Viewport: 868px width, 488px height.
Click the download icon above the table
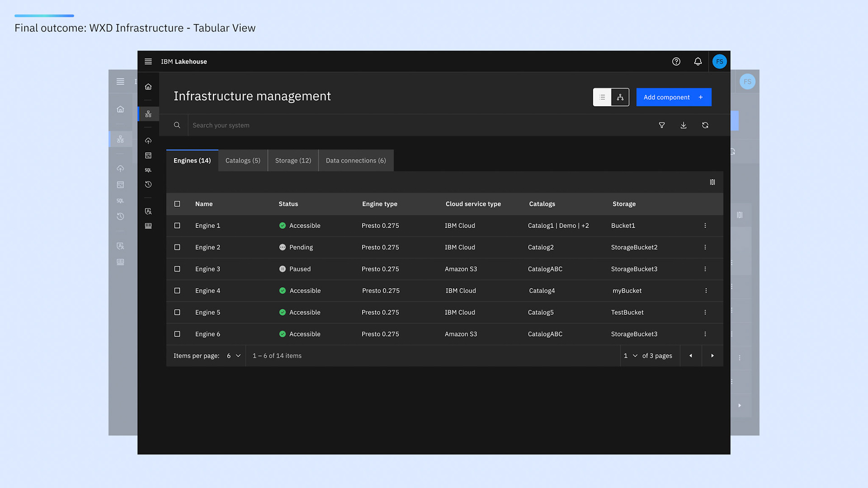[x=683, y=125]
